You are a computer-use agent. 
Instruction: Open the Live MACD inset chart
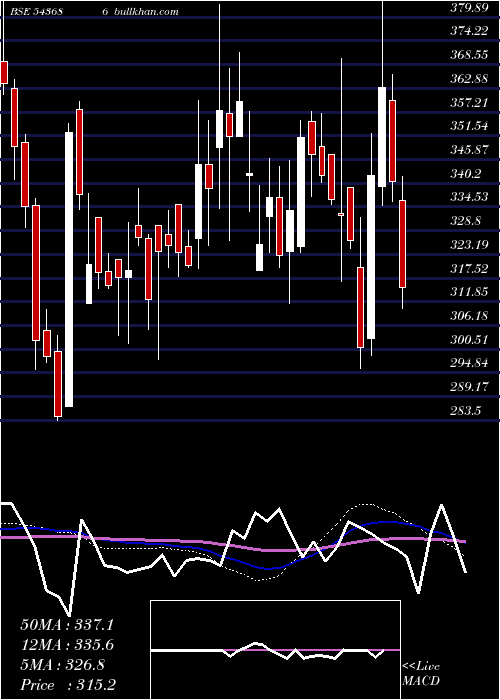click(275, 650)
